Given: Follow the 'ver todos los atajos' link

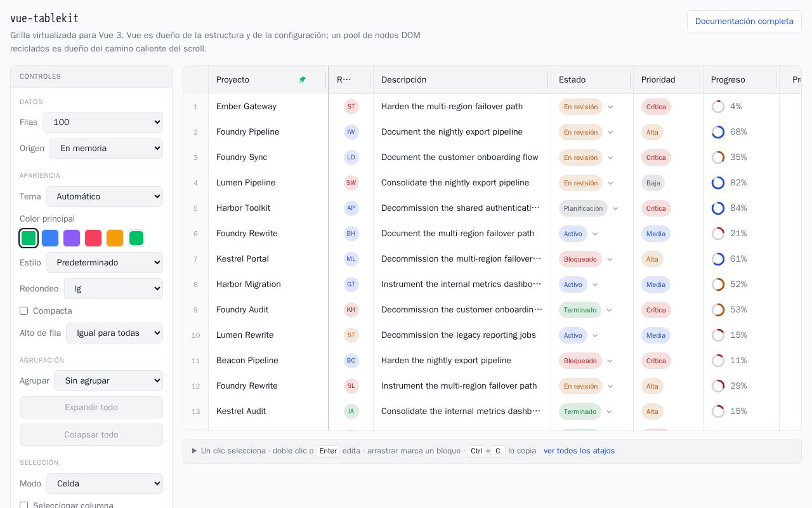Looking at the screenshot, I should coord(579,451).
